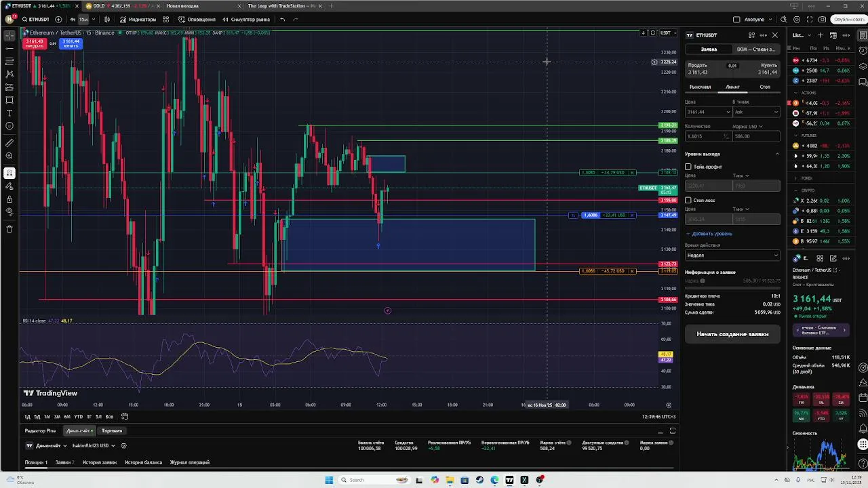The height and width of the screenshot is (488, 868).
Task: Expand the hakimflici23 USD account dropdown
Action: coord(94,446)
